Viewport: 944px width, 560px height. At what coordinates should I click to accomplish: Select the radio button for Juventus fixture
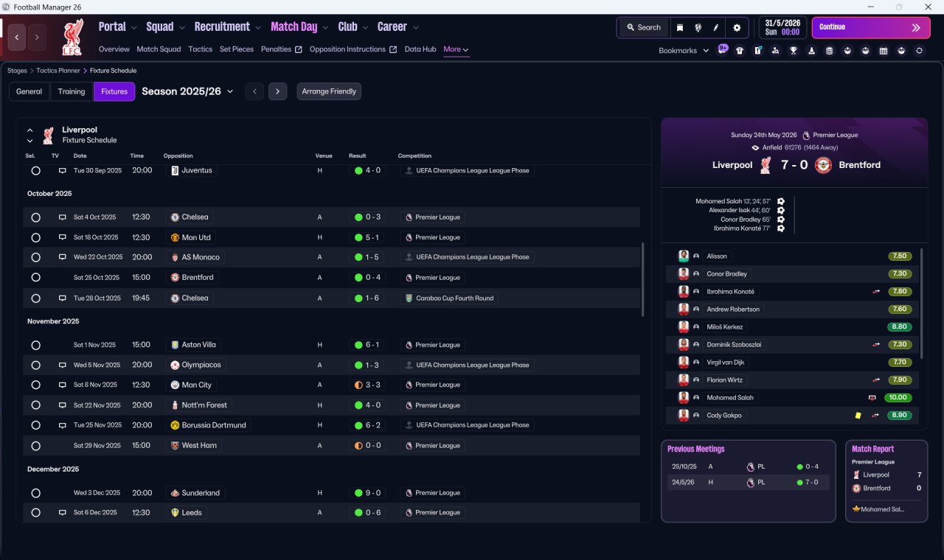coord(35,170)
